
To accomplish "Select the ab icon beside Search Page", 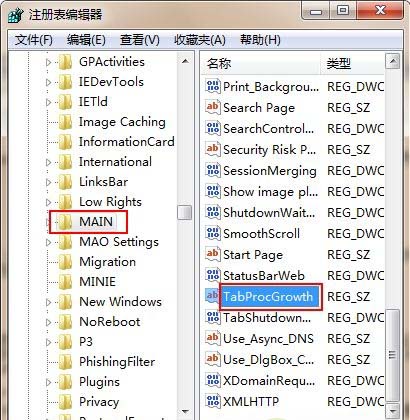I will 213,108.
